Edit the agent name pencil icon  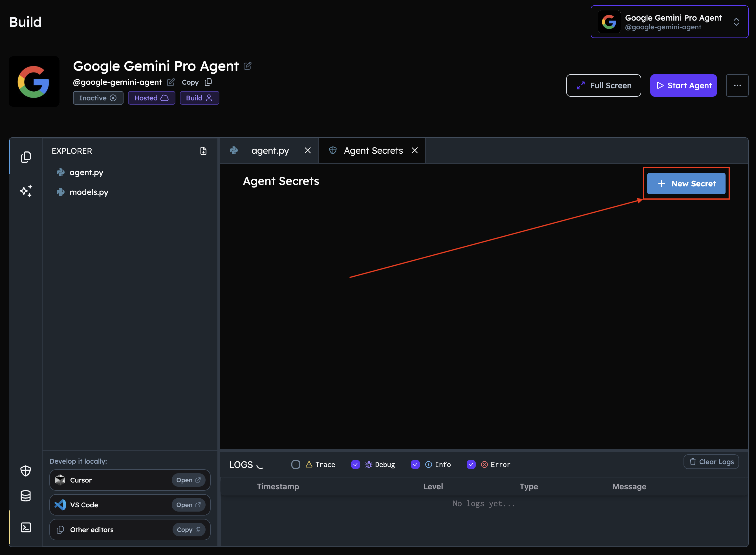click(x=248, y=66)
